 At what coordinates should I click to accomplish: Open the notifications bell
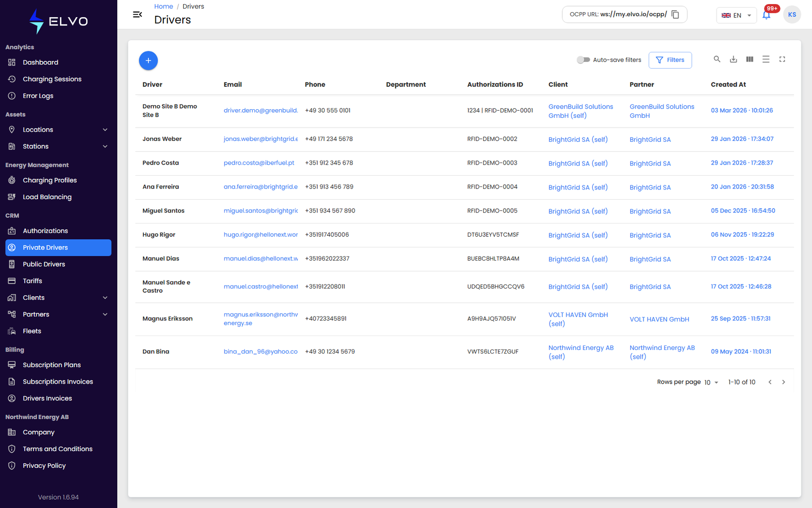click(x=766, y=15)
